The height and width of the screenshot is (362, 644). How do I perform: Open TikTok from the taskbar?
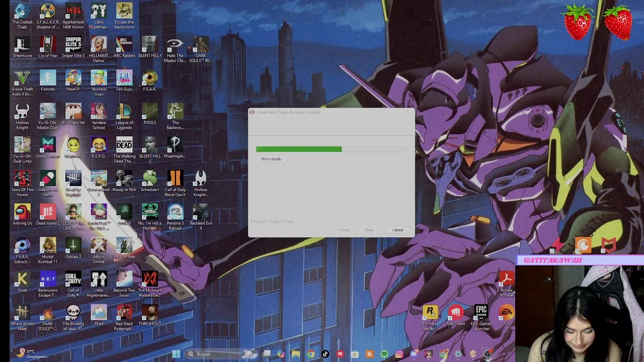pyautogui.click(x=325, y=354)
